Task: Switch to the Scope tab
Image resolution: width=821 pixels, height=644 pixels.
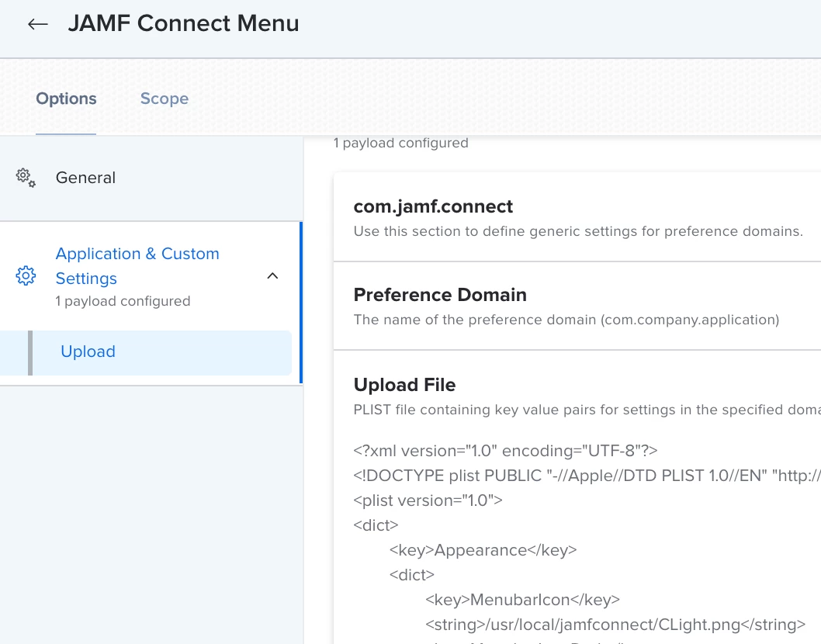Action: [x=165, y=99]
